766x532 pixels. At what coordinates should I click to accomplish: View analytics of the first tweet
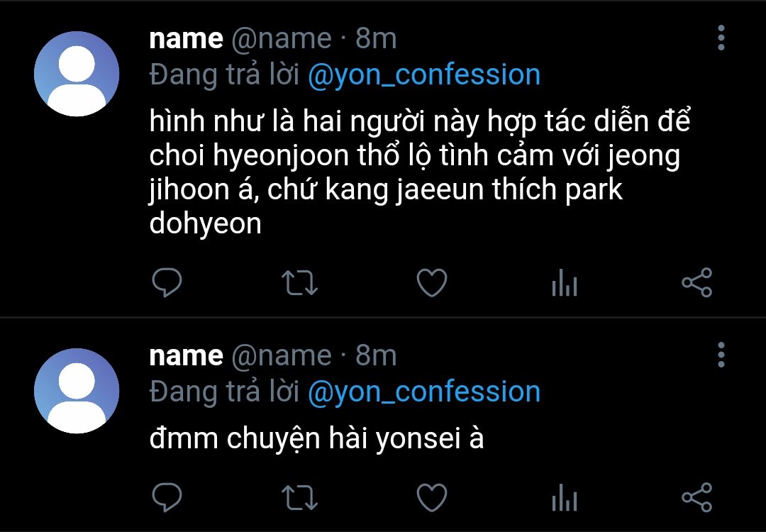click(x=565, y=282)
